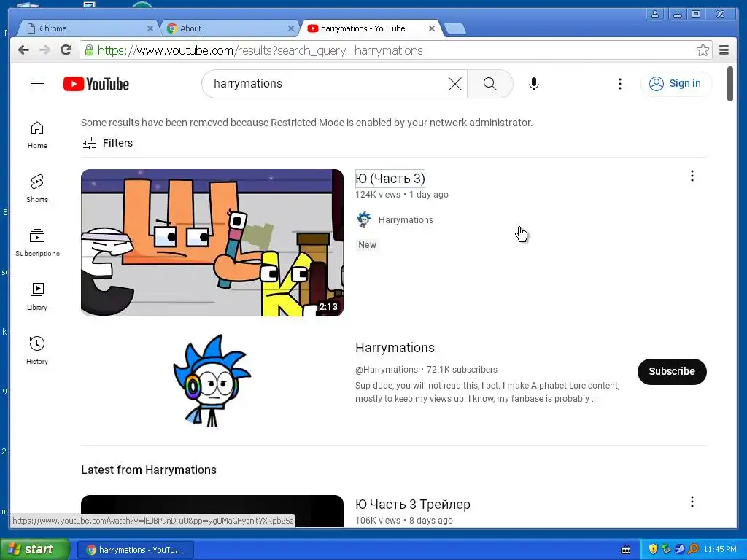Click the Harrymations channel profile picture
Image resolution: width=747 pixels, height=560 pixels.
click(212, 380)
